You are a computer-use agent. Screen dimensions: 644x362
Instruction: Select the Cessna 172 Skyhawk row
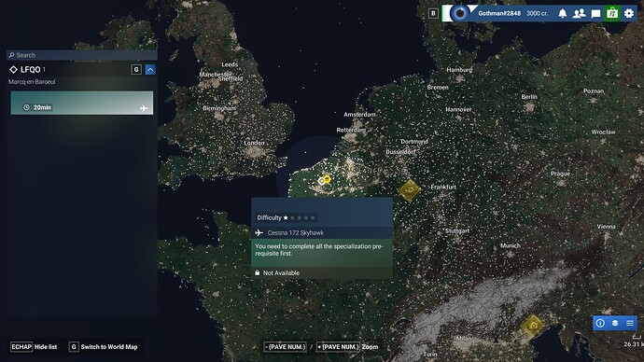(322, 232)
